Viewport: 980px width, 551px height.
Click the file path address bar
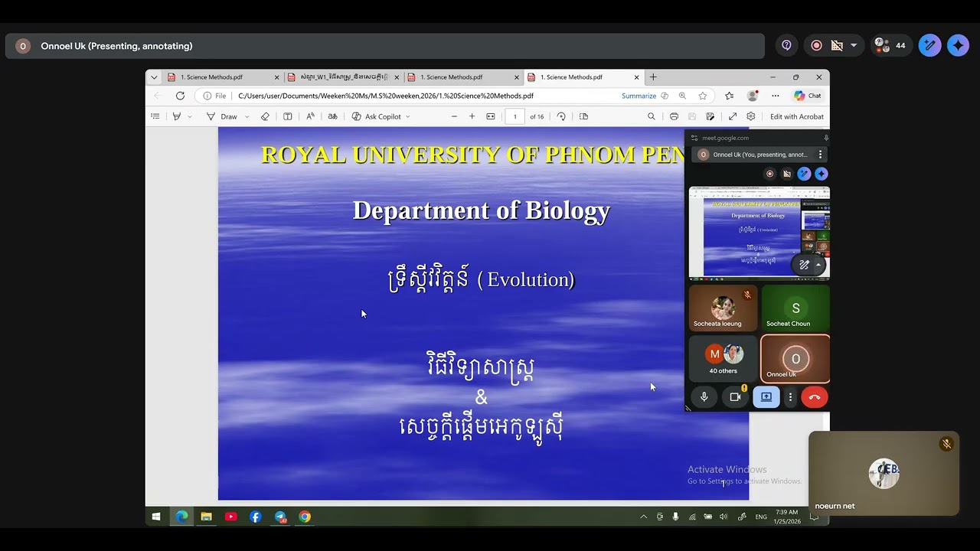tap(386, 96)
